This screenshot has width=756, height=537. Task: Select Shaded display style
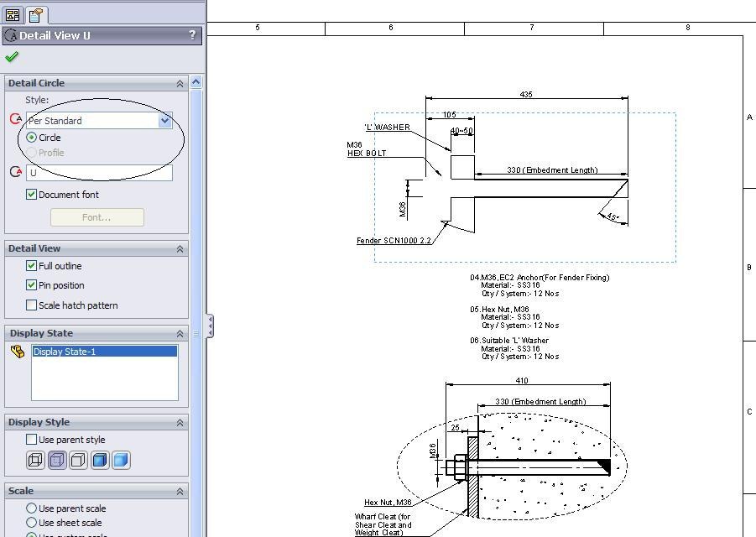tap(121, 460)
